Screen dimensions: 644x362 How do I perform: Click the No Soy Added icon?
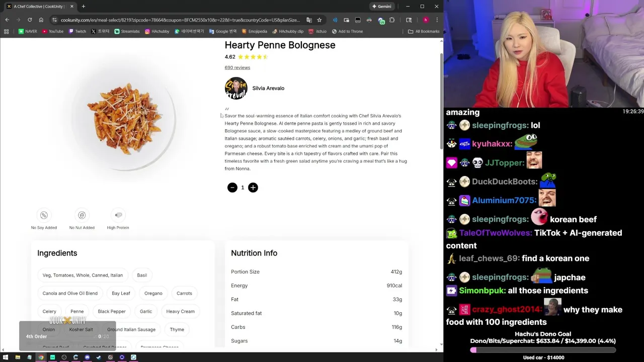[x=44, y=215]
